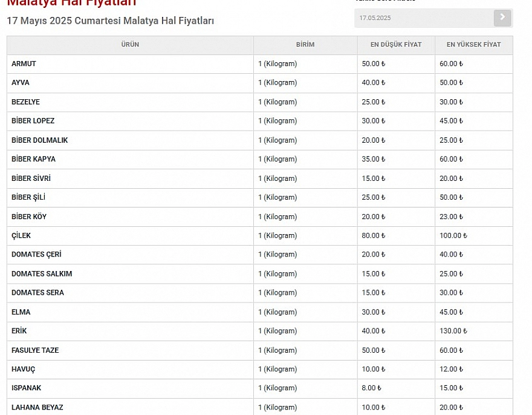Select the ISPANAK product cell
The image size is (532, 415).
pyautogui.click(x=130, y=388)
